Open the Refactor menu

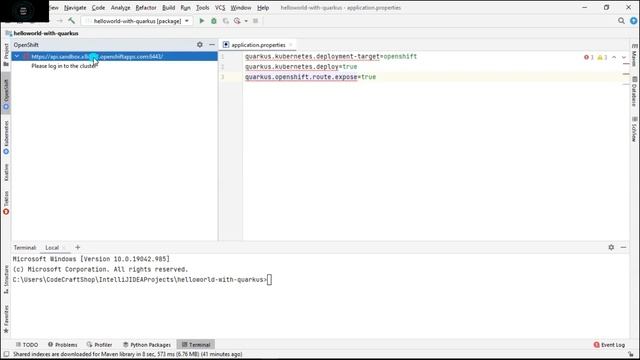pos(146,8)
